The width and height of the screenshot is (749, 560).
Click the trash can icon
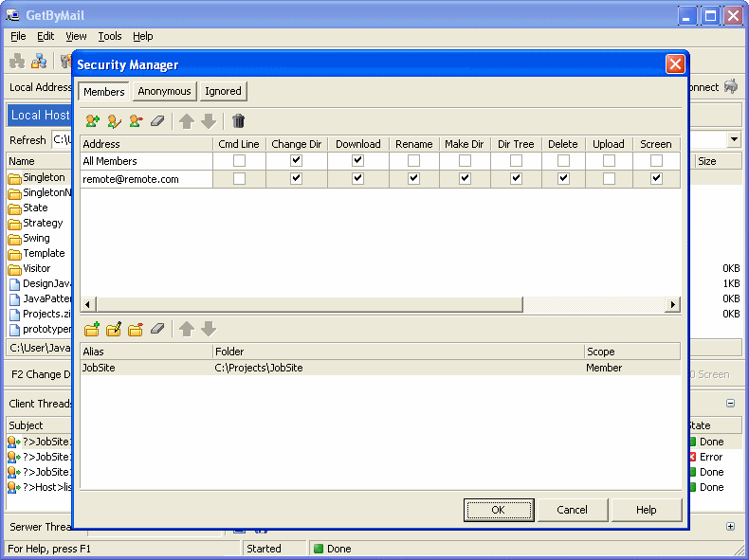pyautogui.click(x=238, y=121)
